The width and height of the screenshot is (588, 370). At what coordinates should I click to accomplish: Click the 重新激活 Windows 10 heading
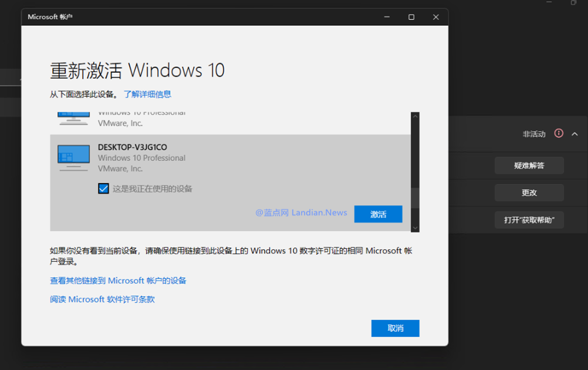(137, 70)
